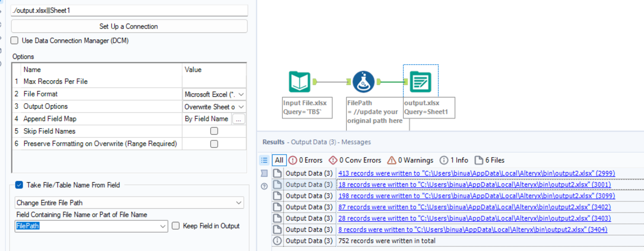Open the Output Options dropdown
The height and width of the screenshot is (251, 644).
click(x=241, y=107)
